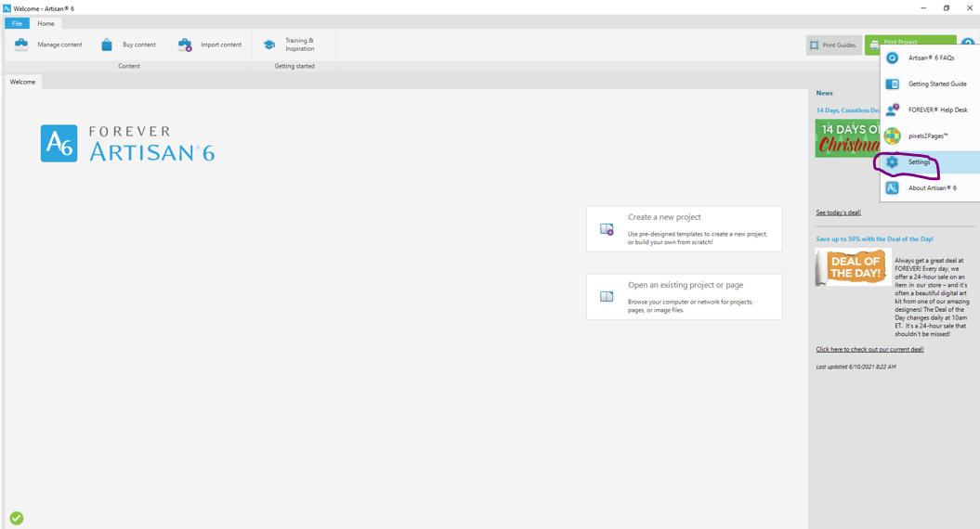Select Artisan 6 FAQs menu entry
The image size is (980, 529).
931,58
